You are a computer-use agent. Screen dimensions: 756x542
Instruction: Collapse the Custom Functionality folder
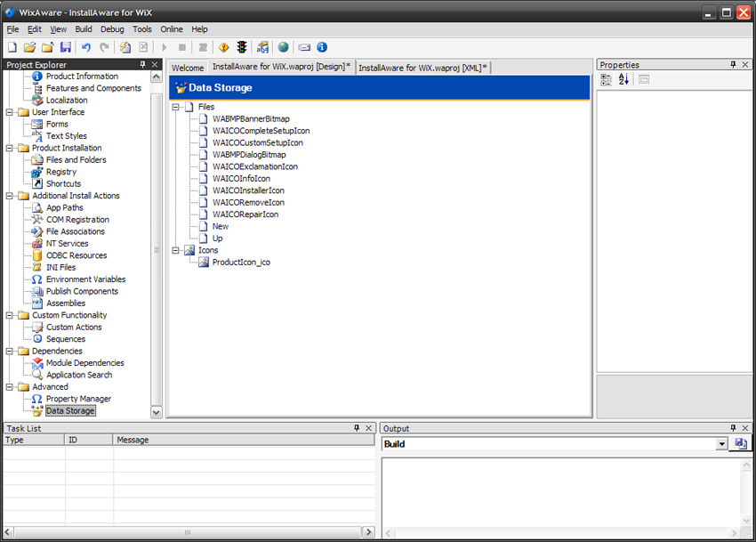[x=9, y=315]
